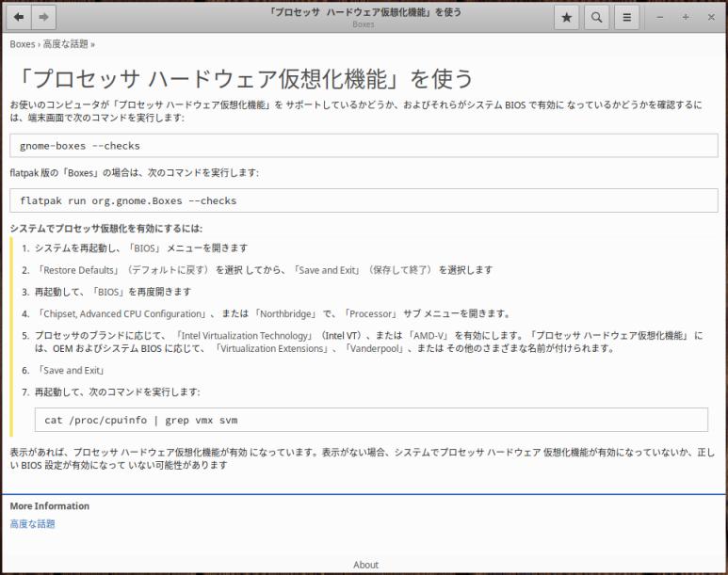Viewport: 728px width, 575px height.
Task: Click the window title in the header bar
Action: pos(364,12)
